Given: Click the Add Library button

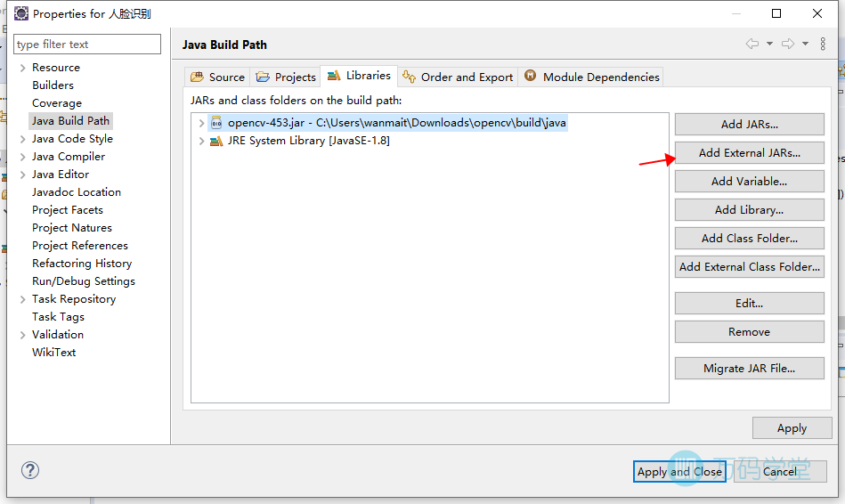Looking at the screenshot, I should tap(749, 210).
